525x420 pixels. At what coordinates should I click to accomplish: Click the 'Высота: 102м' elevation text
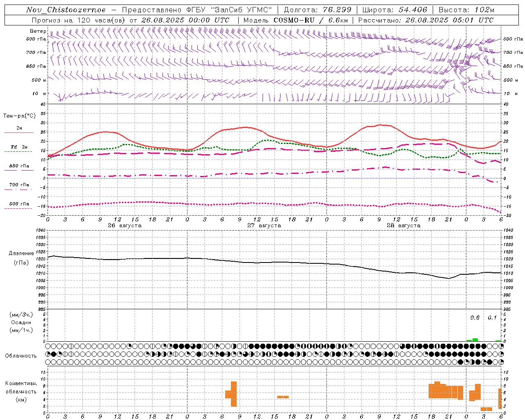466,10
